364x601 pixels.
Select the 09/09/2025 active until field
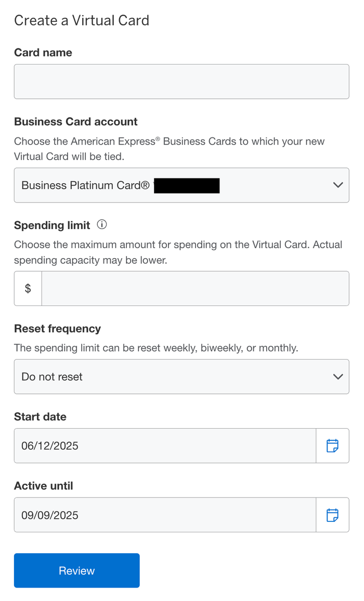[165, 515]
